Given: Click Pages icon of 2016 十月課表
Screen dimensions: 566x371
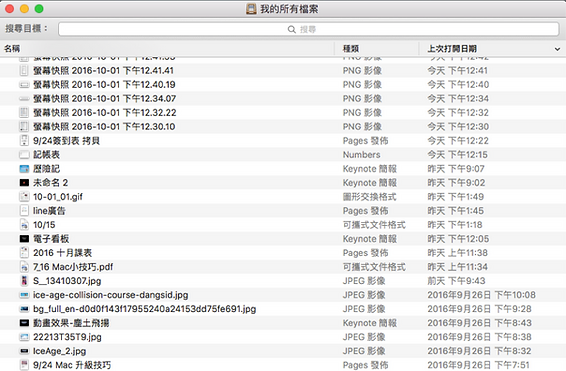Looking at the screenshot, I should [x=24, y=253].
